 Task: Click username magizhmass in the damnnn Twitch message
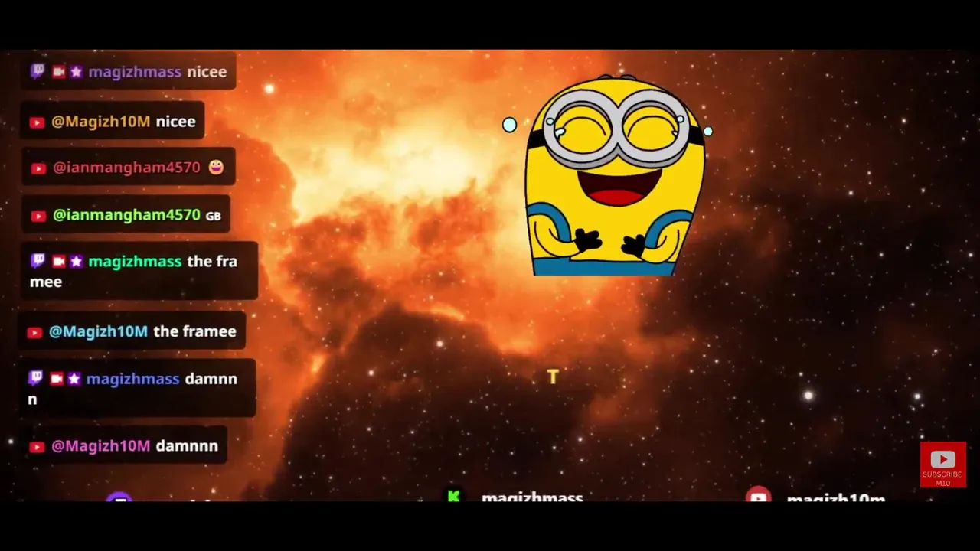[x=132, y=379]
